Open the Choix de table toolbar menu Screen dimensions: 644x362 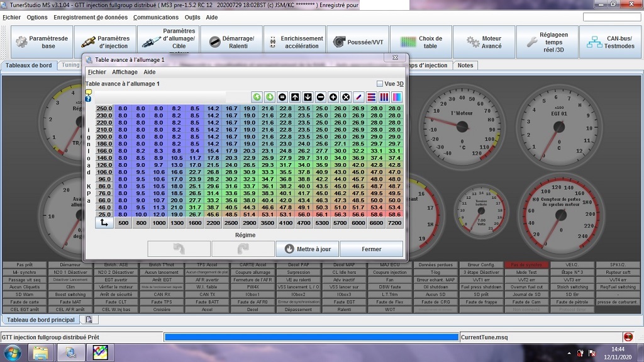coord(421,42)
